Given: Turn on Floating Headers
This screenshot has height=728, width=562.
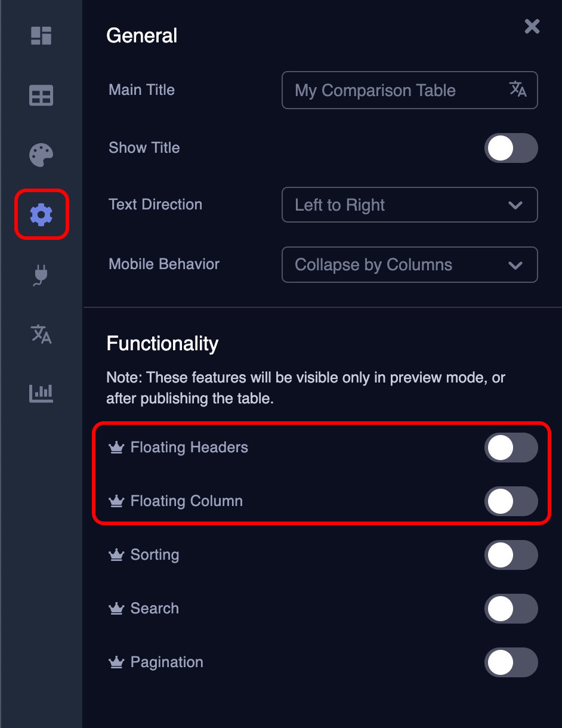Looking at the screenshot, I should (511, 448).
